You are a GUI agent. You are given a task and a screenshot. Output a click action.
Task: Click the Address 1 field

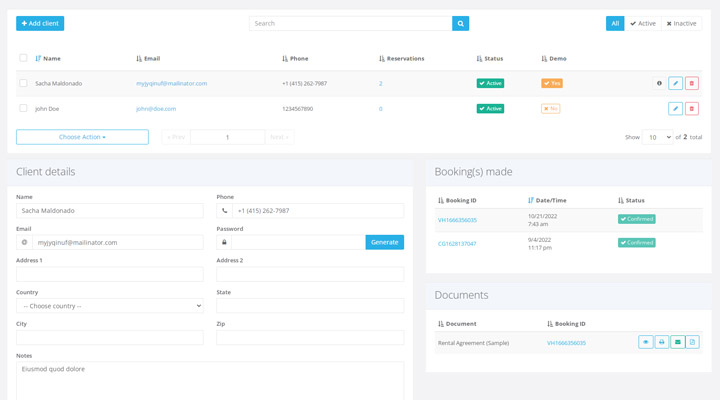(110, 274)
